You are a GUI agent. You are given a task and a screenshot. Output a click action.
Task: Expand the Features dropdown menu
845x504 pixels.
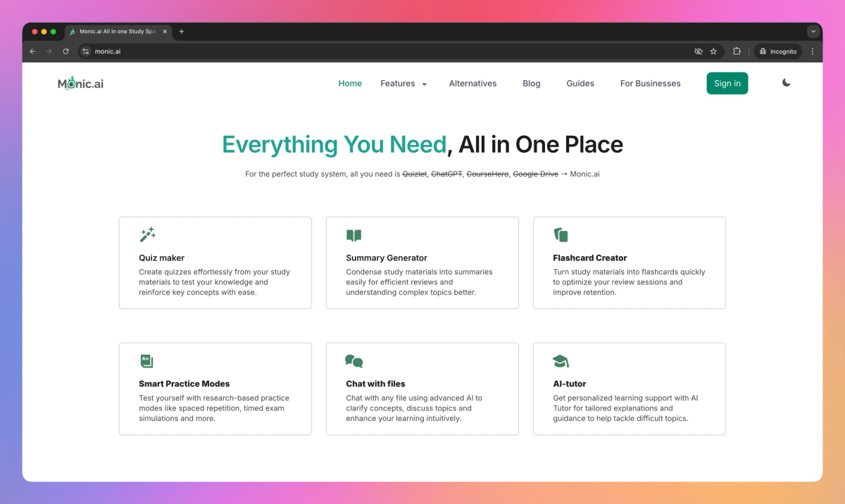coord(403,83)
